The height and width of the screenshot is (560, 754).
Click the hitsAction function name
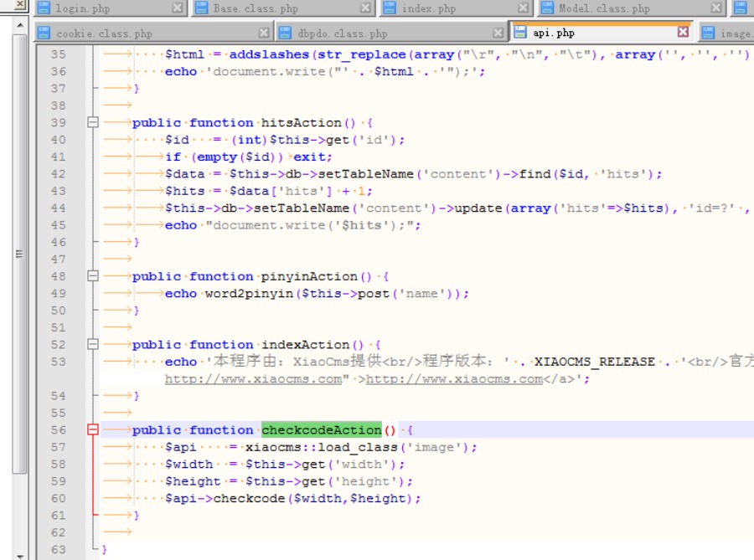click(x=302, y=122)
